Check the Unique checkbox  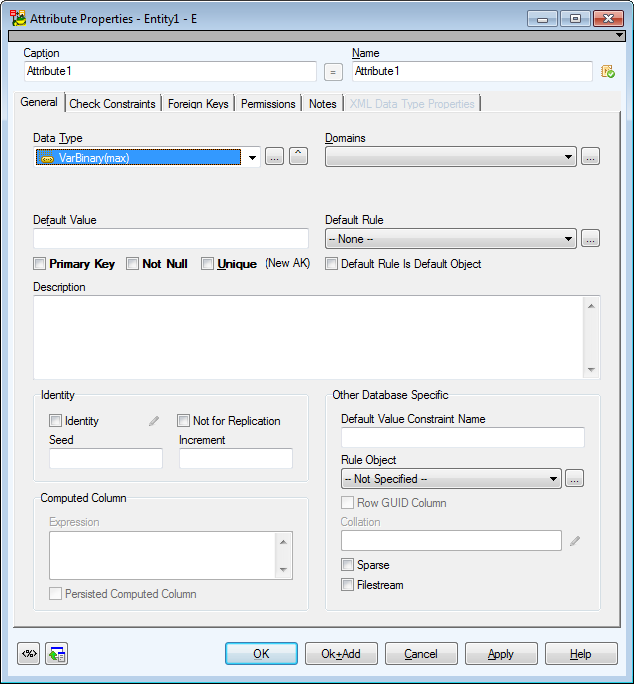(x=207, y=263)
